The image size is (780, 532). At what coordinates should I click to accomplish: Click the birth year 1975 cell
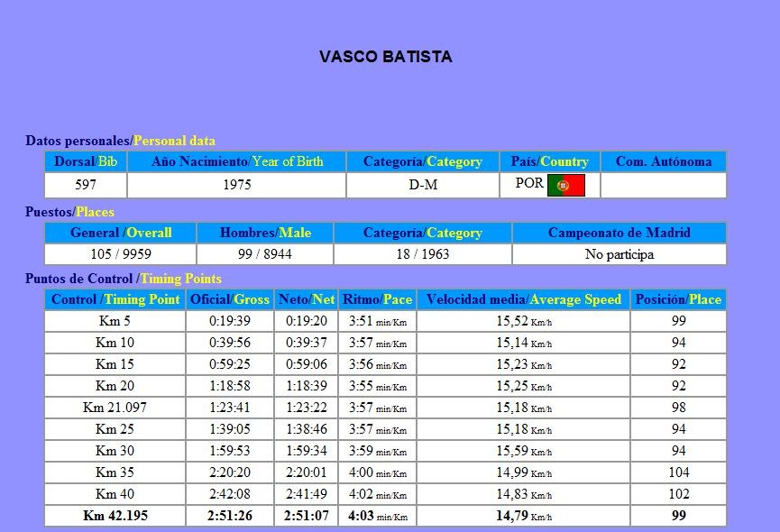236,184
